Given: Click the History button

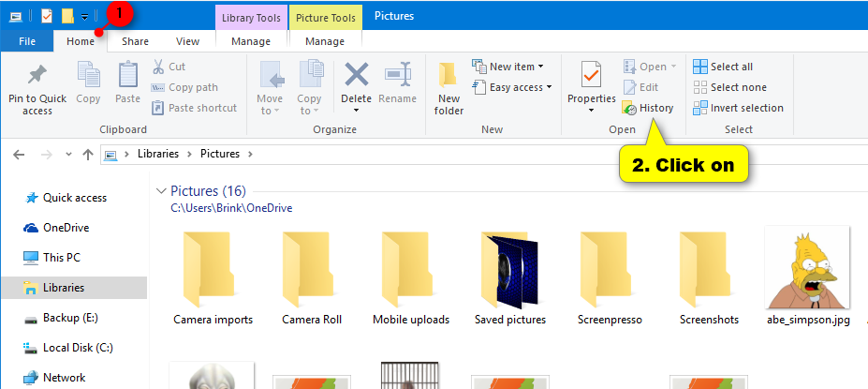Looking at the screenshot, I should [x=648, y=108].
